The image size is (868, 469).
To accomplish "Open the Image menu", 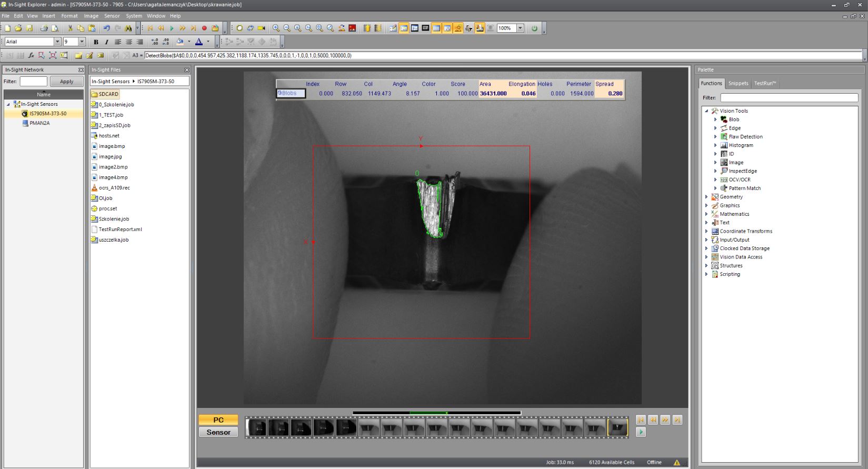I will pos(91,16).
